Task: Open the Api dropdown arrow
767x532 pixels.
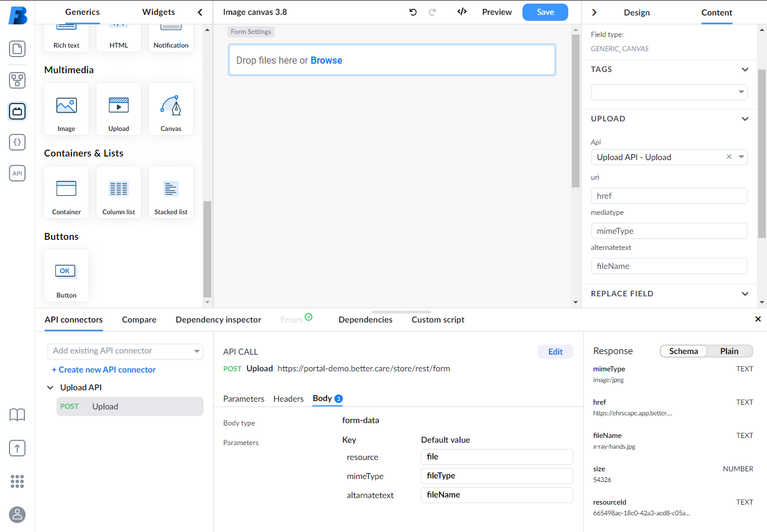Action: (741, 157)
